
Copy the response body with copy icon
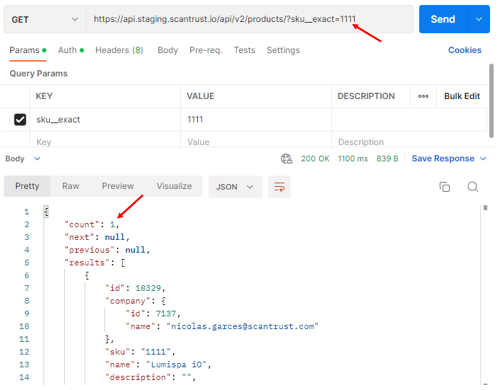point(444,187)
